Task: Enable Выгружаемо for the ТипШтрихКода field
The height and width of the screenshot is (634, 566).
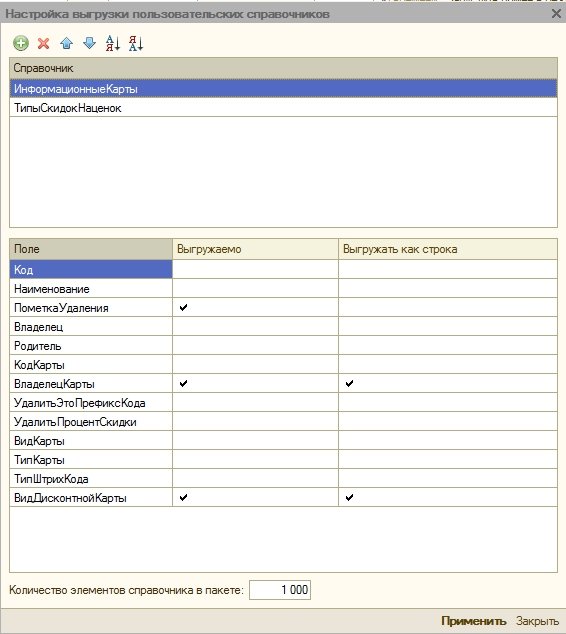Action: point(255,479)
